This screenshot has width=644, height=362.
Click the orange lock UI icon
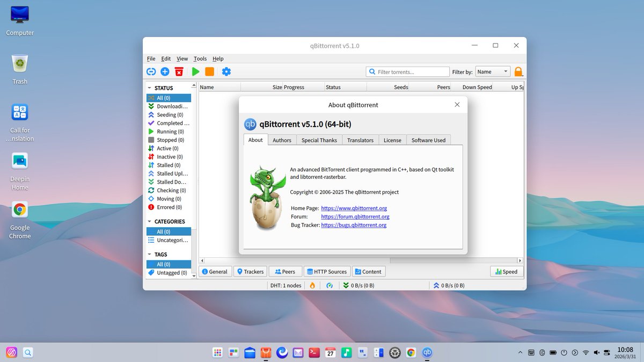point(518,71)
